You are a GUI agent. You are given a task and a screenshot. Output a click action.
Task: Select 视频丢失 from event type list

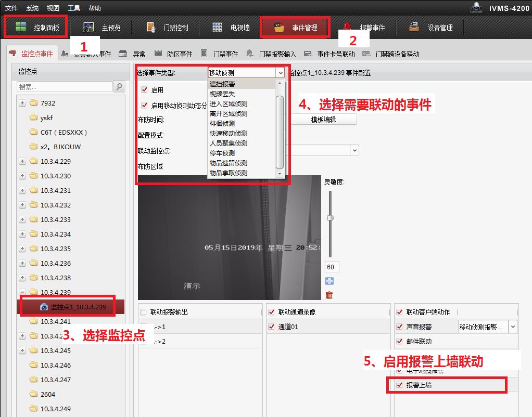[222, 94]
